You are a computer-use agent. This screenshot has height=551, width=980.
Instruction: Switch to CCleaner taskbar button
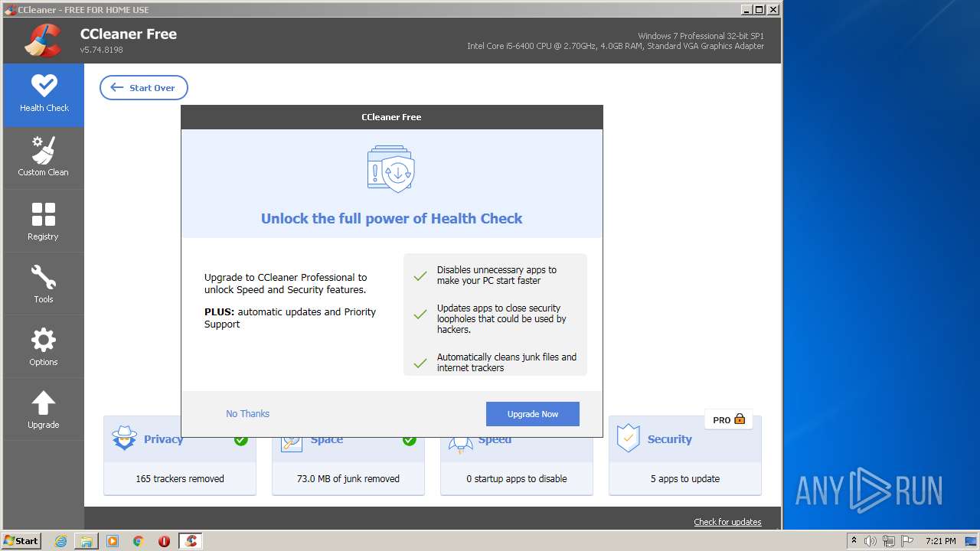pos(191,541)
